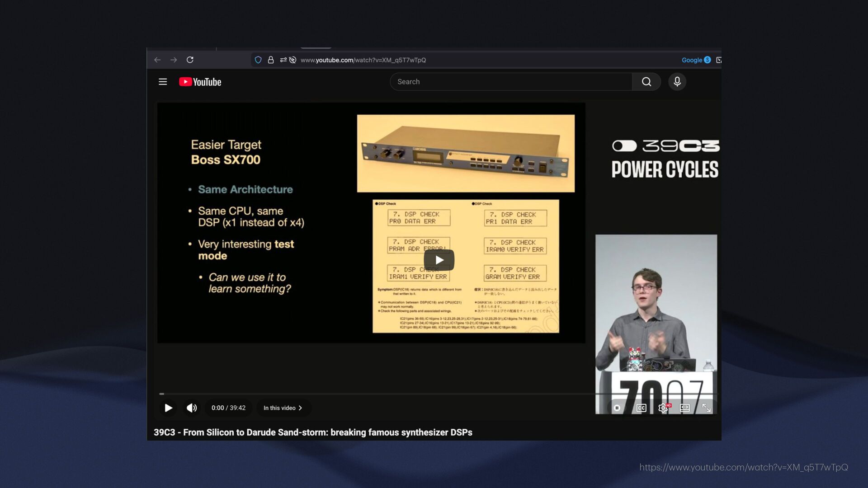Viewport: 868px width, 488px height.
Task: Open the tracking protection shield icon
Action: tap(258, 60)
